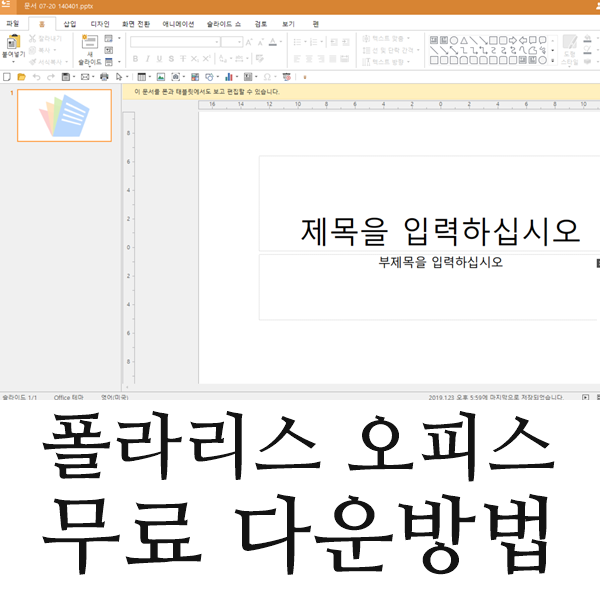
Task: Toggle Bold formatting
Action: (135, 59)
